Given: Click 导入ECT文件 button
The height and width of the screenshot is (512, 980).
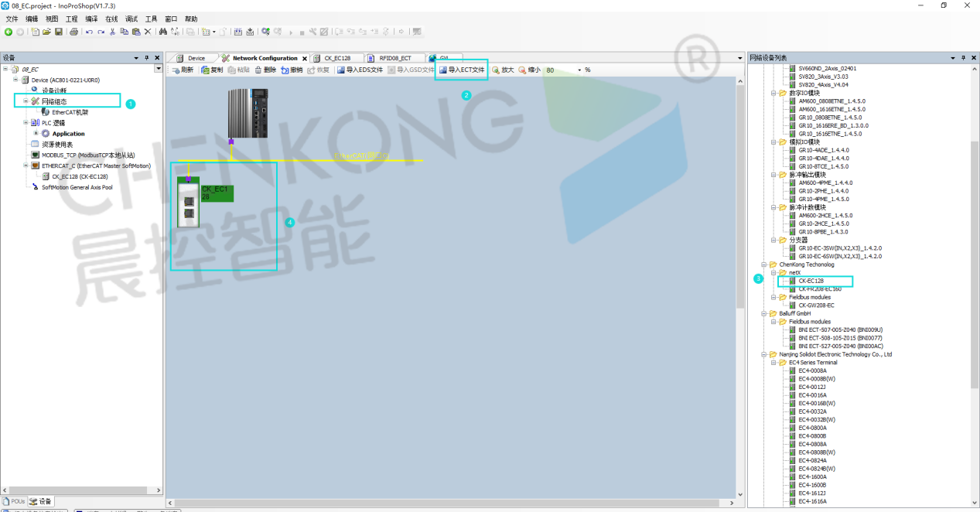Looking at the screenshot, I should point(462,70).
